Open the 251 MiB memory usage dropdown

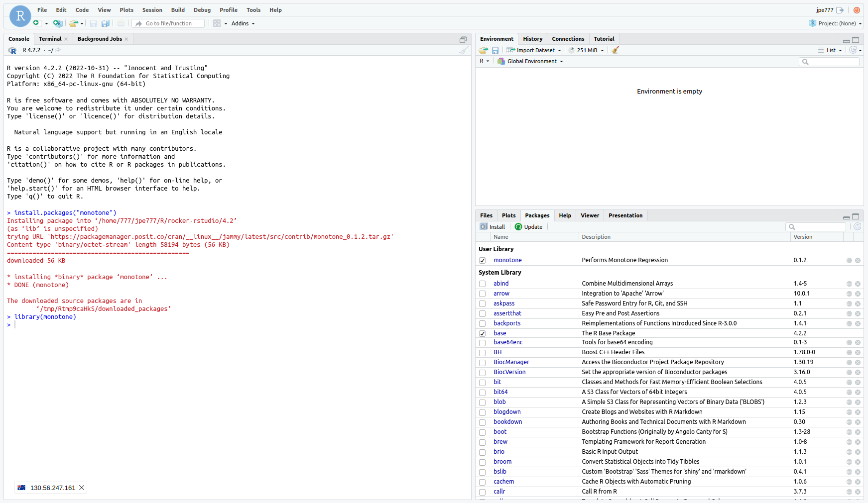(587, 50)
